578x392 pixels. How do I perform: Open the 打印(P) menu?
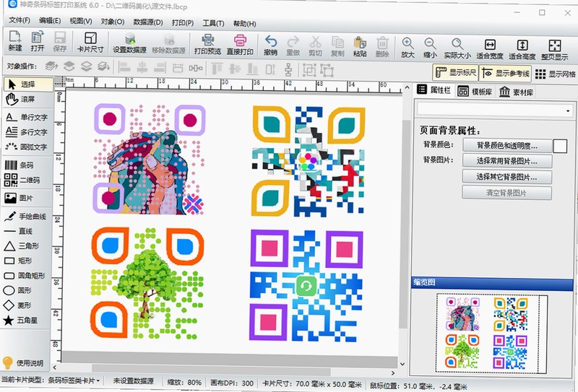click(183, 23)
